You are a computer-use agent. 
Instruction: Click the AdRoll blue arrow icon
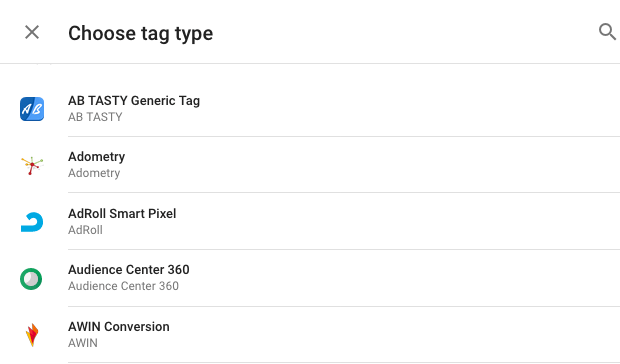[32, 222]
